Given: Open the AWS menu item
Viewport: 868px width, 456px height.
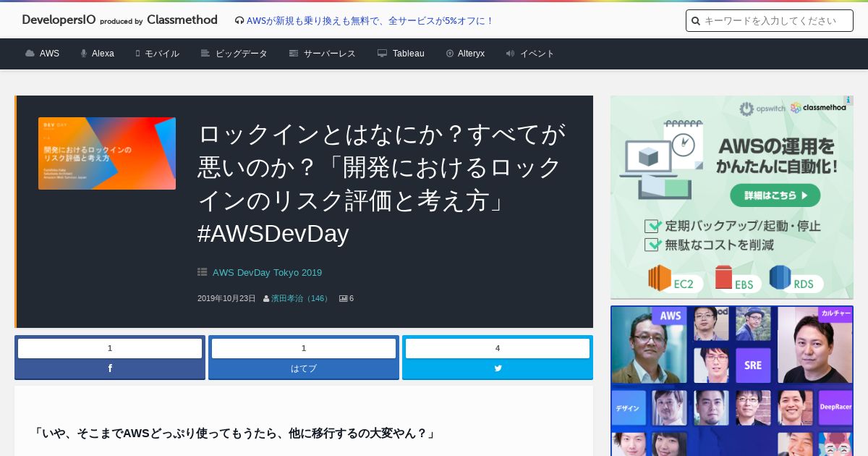Looking at the screenshot, I should click(x=49, y=54).
